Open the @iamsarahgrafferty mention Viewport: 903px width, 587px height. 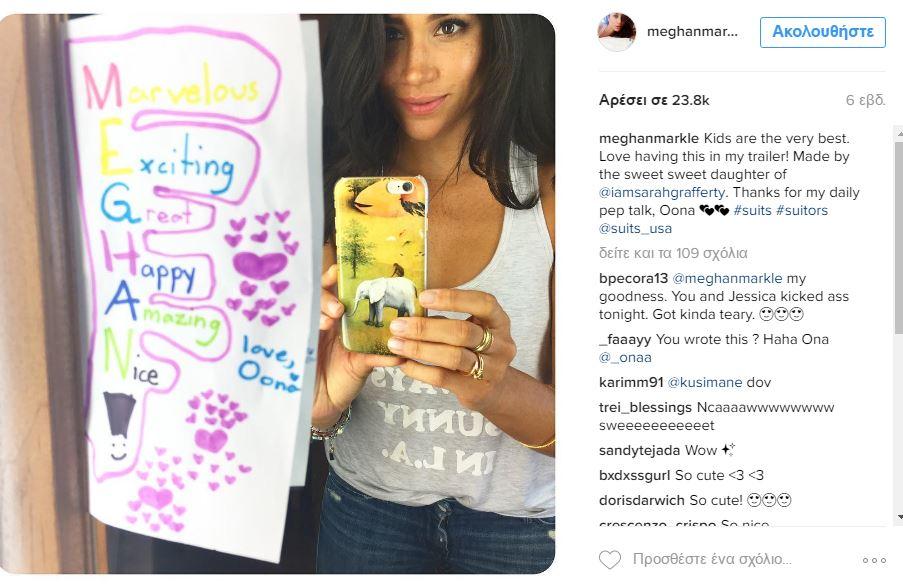pos(662,192)
